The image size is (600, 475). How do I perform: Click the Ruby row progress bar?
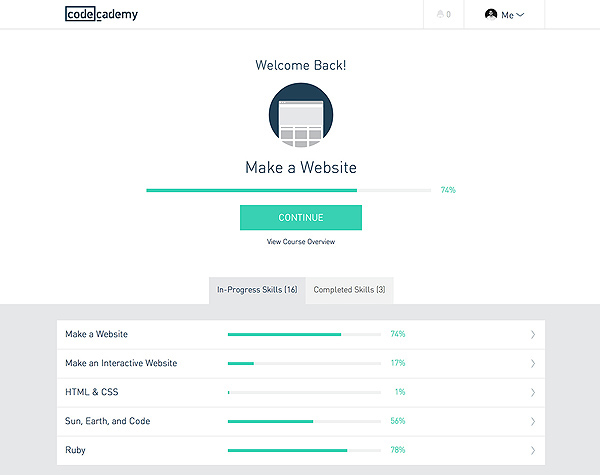(x=304, y=451)
